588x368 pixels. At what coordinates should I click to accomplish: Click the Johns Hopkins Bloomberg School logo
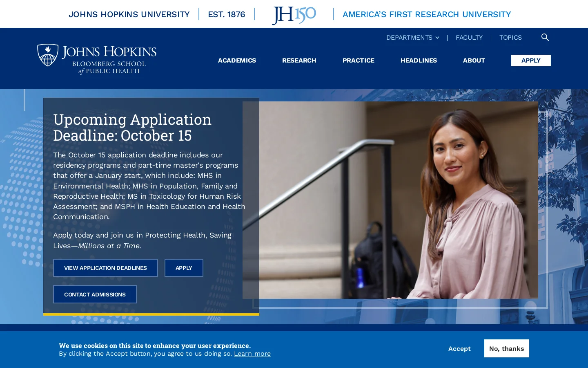pos(97,59)
